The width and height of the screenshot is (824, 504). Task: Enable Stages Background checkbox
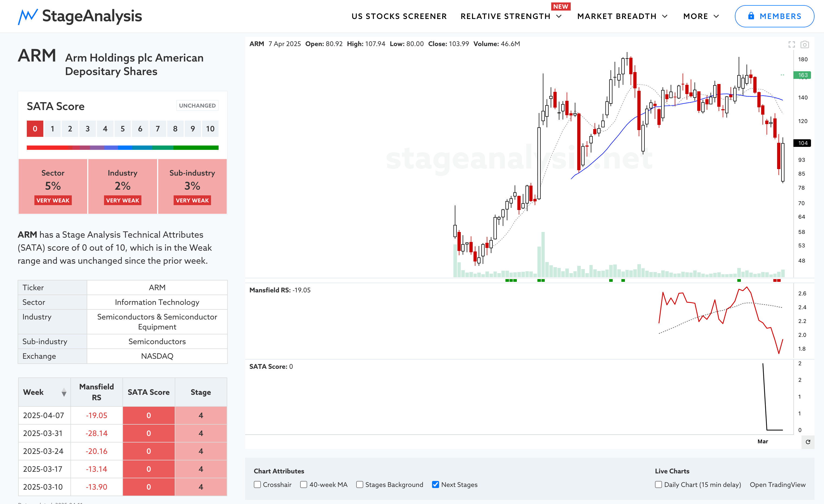click(360, 484)
